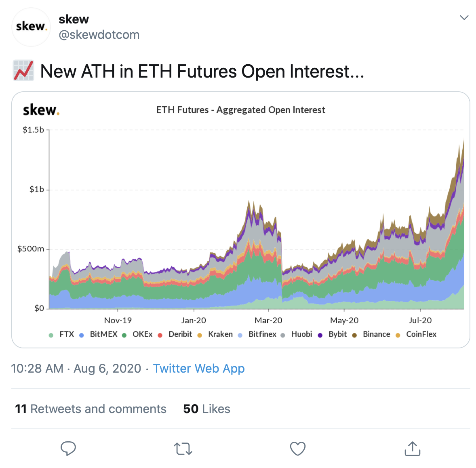Viewport: 476px width, 468px height.
Task: Toggle the Huobi legend entry
Action: click(x=301, y=334)
